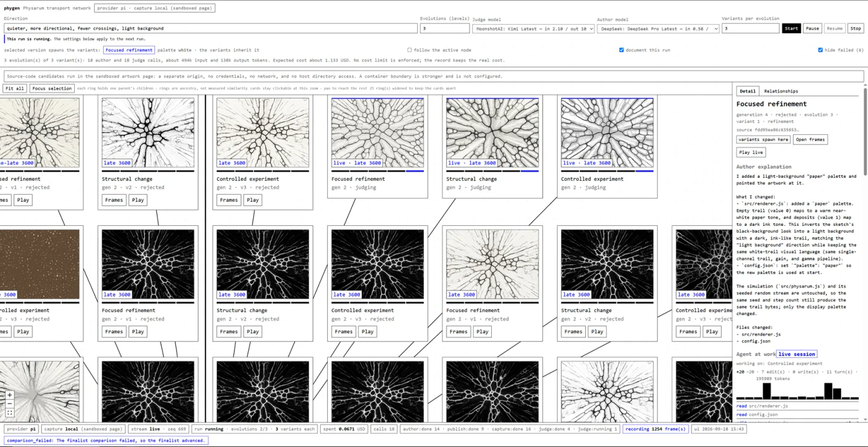This screenshot has height=447, width=868.
Task: Enable follow the active node
Action: pyautogui.click(x=409, y=50)
